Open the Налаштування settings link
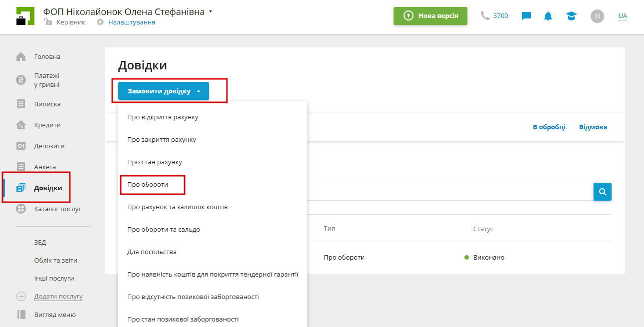Screen dimensions: 644x327 pos(131,22)
